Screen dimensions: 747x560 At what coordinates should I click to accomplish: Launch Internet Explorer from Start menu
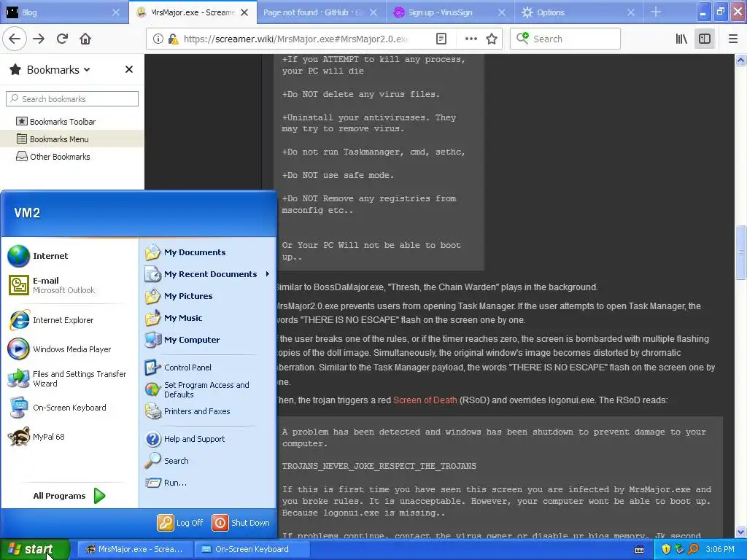point(71,320)
